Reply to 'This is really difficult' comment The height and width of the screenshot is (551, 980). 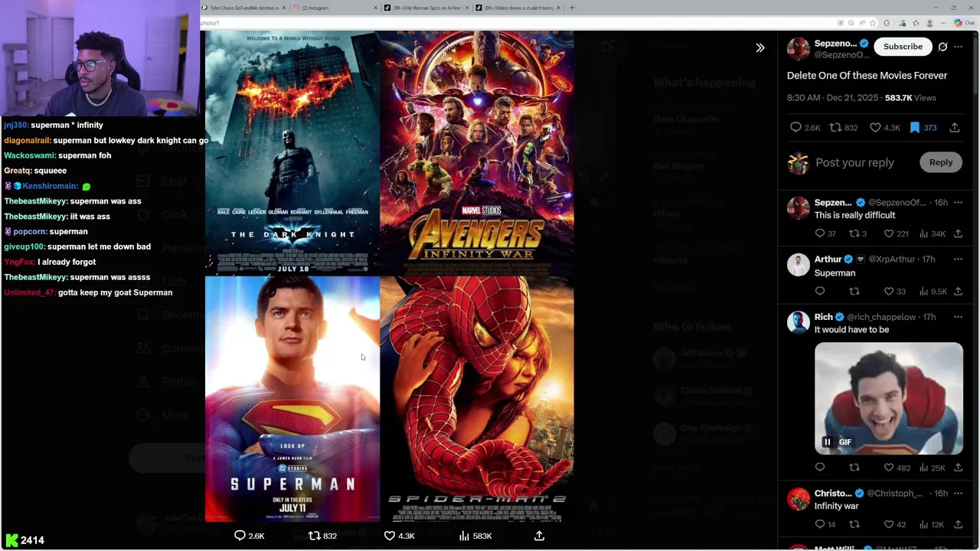[825, 233]
